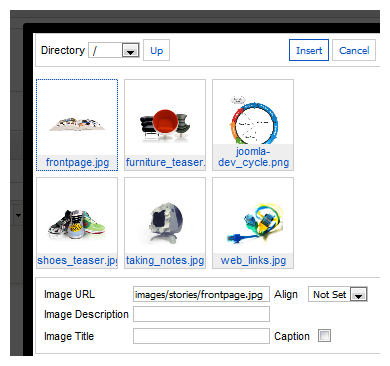Image resolution: width=390 pixels, height=366 pixels.
Task: Click the shoes_teaser file name link
Action: [77, 260]
